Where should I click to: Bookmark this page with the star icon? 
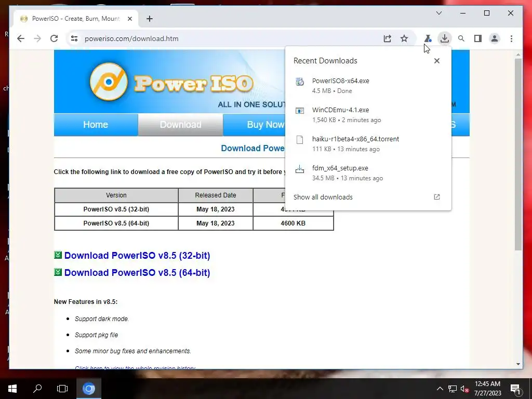point(404,38)
